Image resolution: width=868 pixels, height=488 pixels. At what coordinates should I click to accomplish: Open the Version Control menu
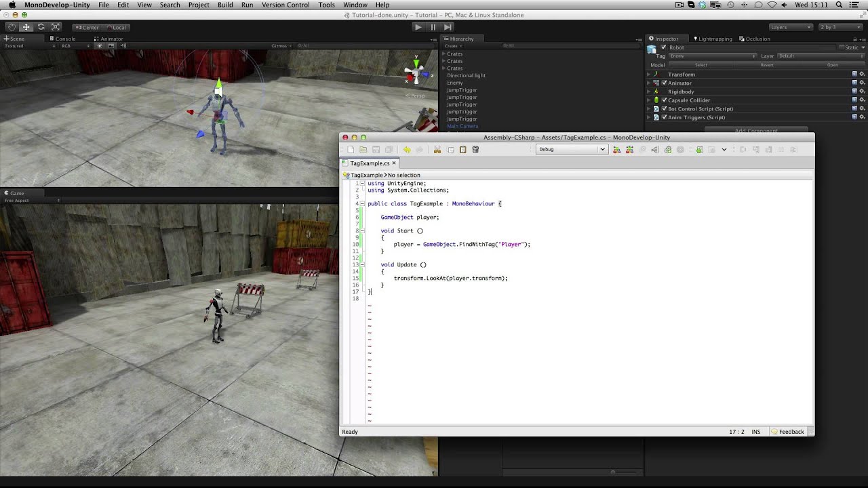[x=285, y=5]
